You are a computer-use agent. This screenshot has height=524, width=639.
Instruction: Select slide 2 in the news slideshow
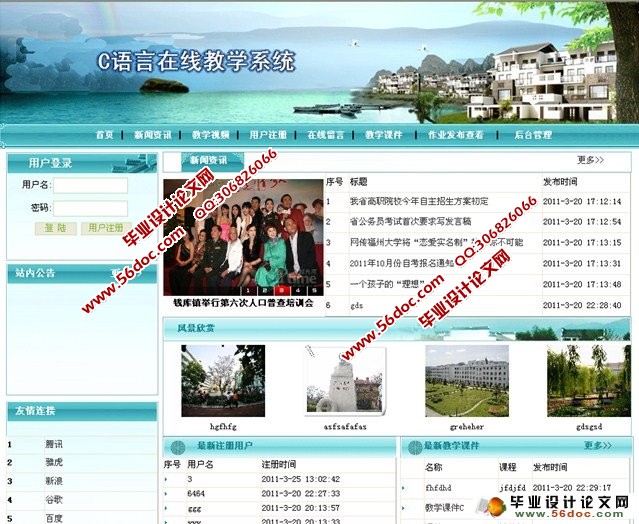pyautogui.click(x=264, y=291)
